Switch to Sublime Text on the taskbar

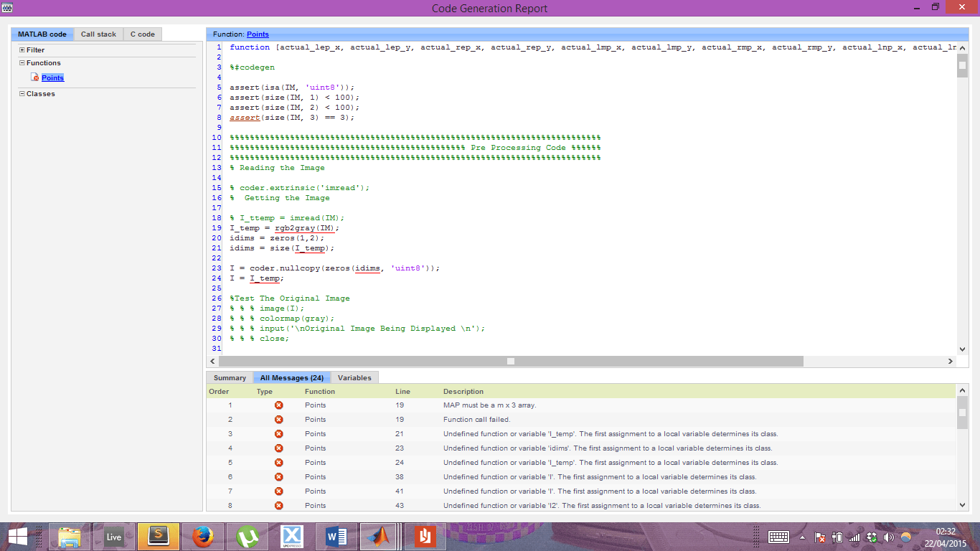158,537
